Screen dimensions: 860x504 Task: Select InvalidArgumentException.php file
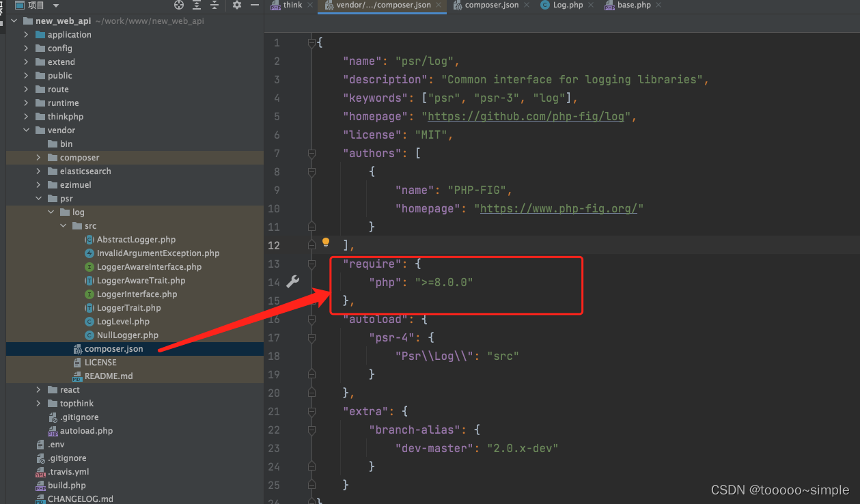[158, 253]
